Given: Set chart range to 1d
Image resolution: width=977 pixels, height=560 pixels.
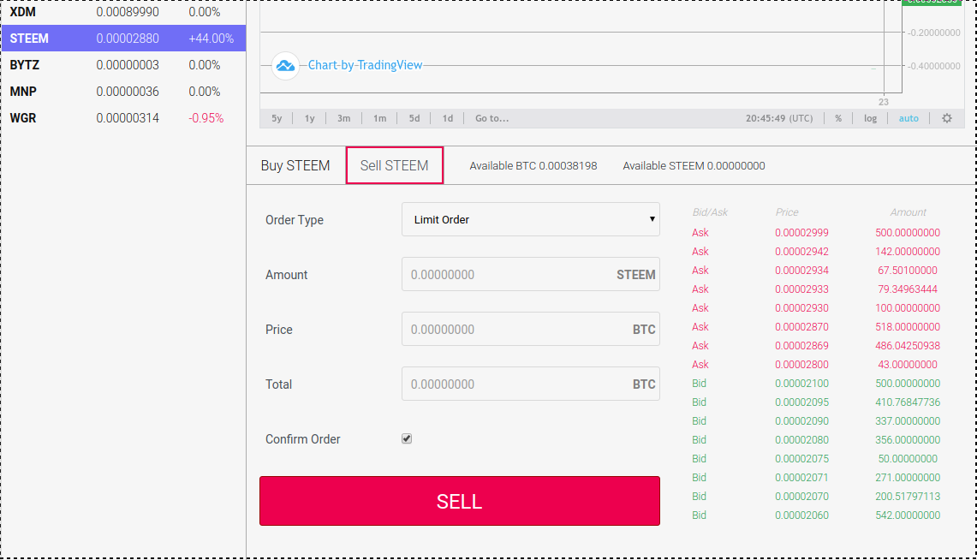Looking at the screenshot, I should pyautogui.click(x=447, y=118).
